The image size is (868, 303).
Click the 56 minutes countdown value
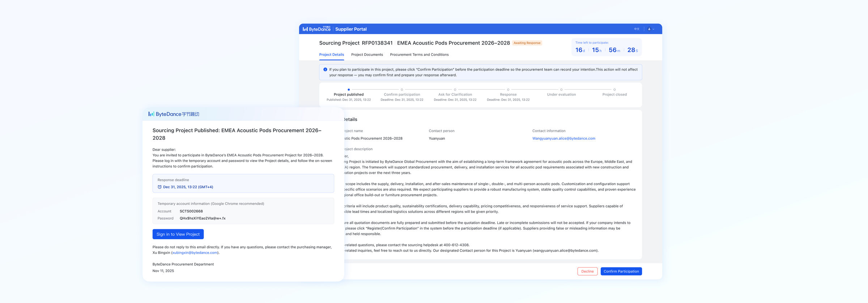pos(614,50)
